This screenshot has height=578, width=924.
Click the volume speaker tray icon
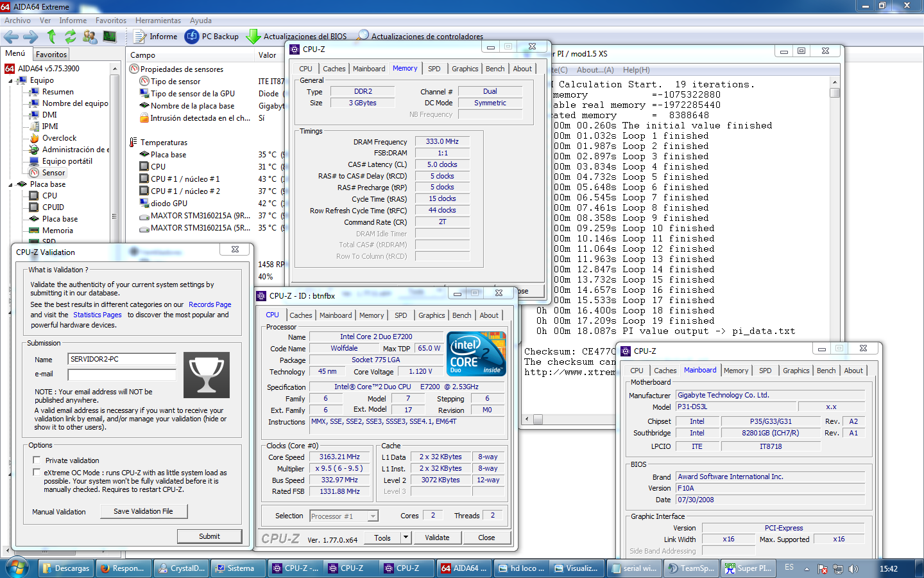pos(853,568)
